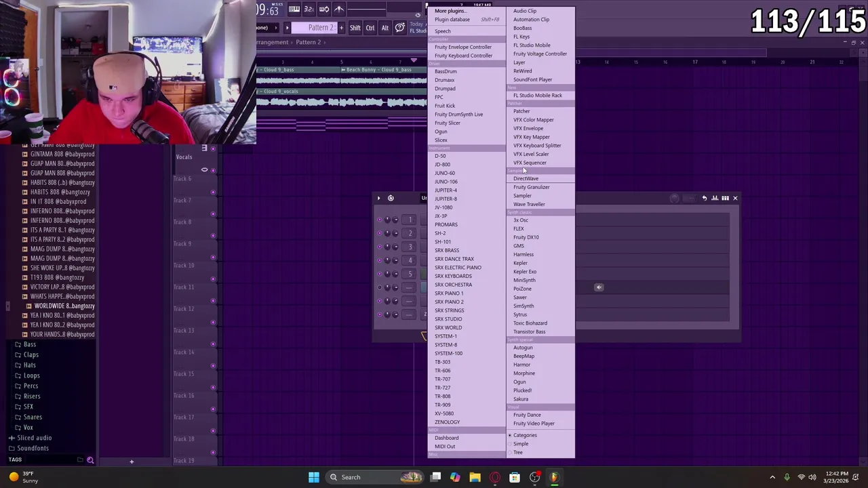Click the channel rack undo arrow icon
Viewport: 868px width, 488px height.
tap(705, 198)
